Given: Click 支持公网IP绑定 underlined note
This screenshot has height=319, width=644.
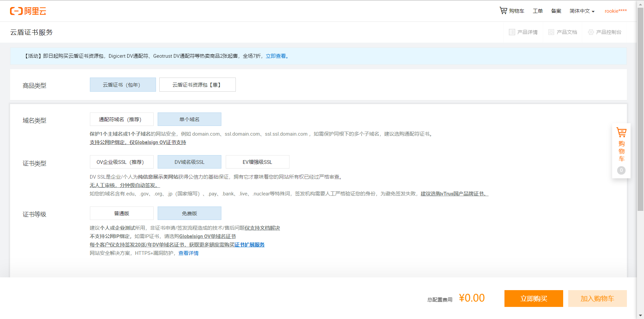Looking at the screenshot, I should click(138, 142).
